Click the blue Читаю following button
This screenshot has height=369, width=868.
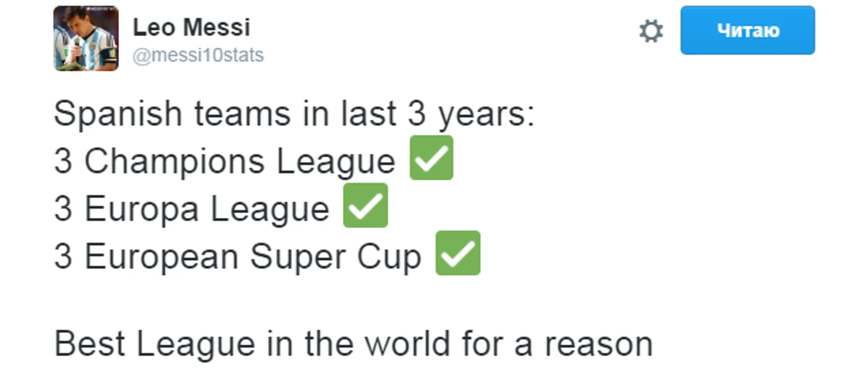(x=747, y=30)
